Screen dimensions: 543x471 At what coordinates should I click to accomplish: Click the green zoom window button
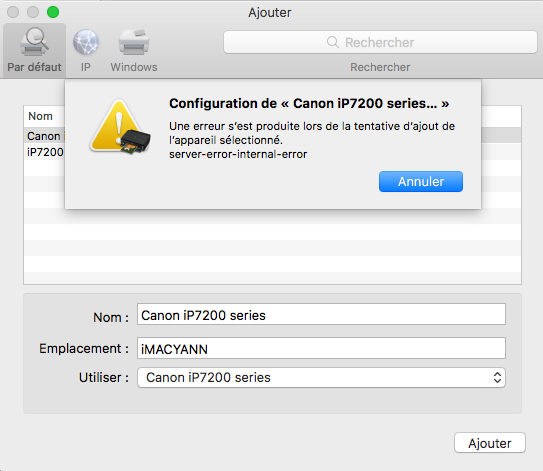[x=53, y=12]
